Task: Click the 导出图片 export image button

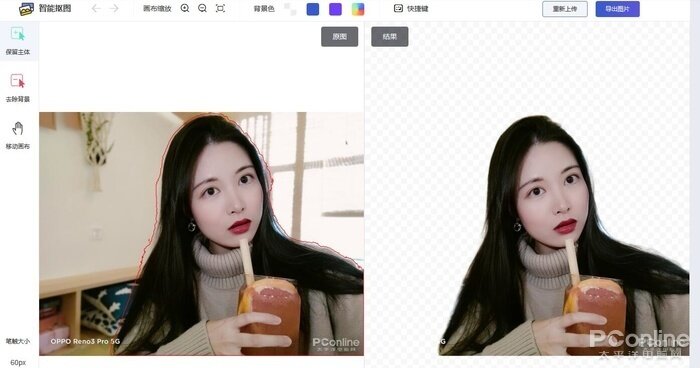Action: (x=617, y=9)
